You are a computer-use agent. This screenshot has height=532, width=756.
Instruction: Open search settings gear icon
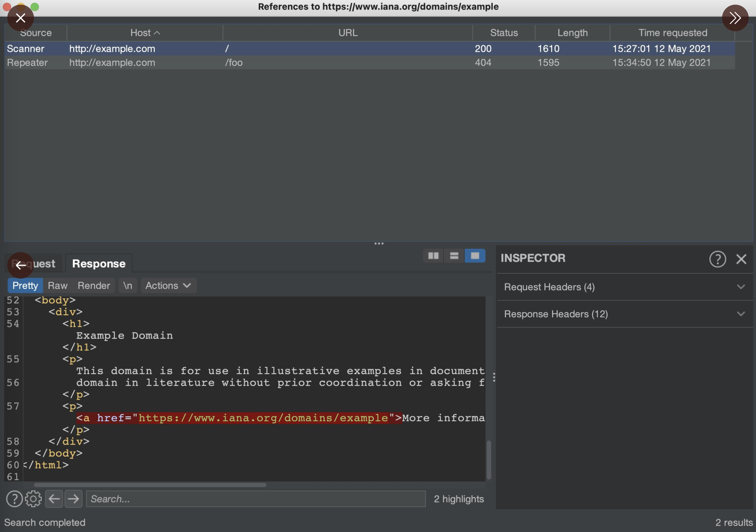[x=33, y=499]
